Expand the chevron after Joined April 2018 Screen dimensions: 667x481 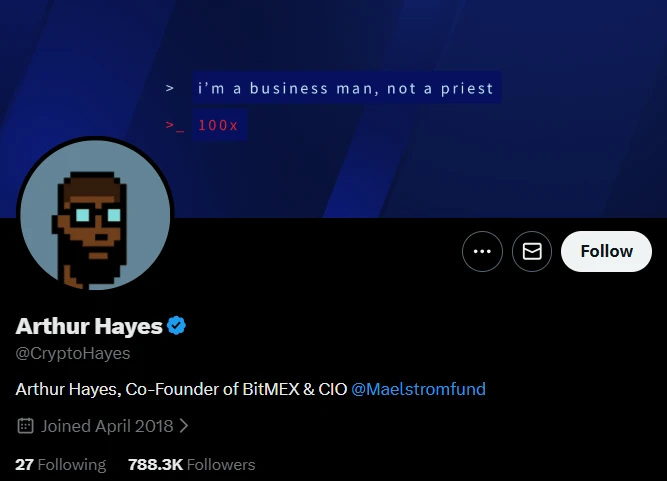click(184, 426)
